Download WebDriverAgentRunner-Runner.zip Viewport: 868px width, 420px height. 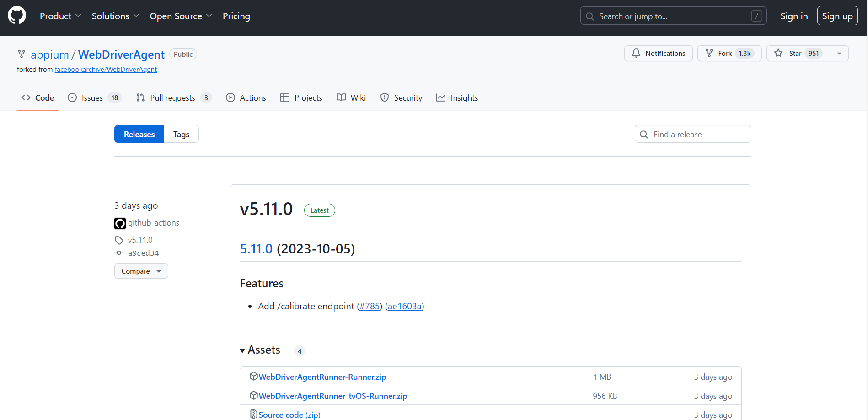coord(322,377)
